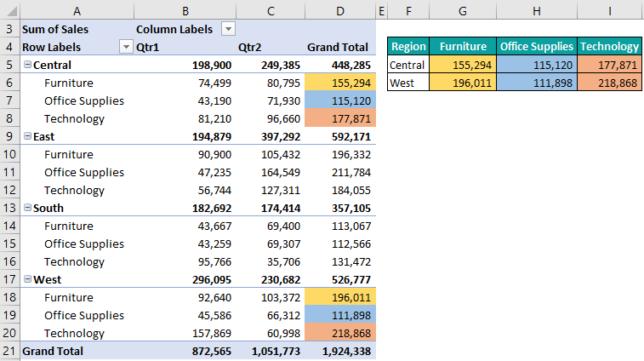This screenshot has width=644, height=361.
Task: Select column H header
Action: 537,11
